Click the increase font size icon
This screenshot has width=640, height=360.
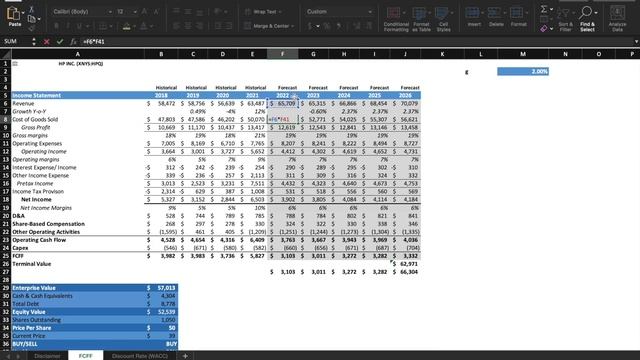(x=144, y=12)
